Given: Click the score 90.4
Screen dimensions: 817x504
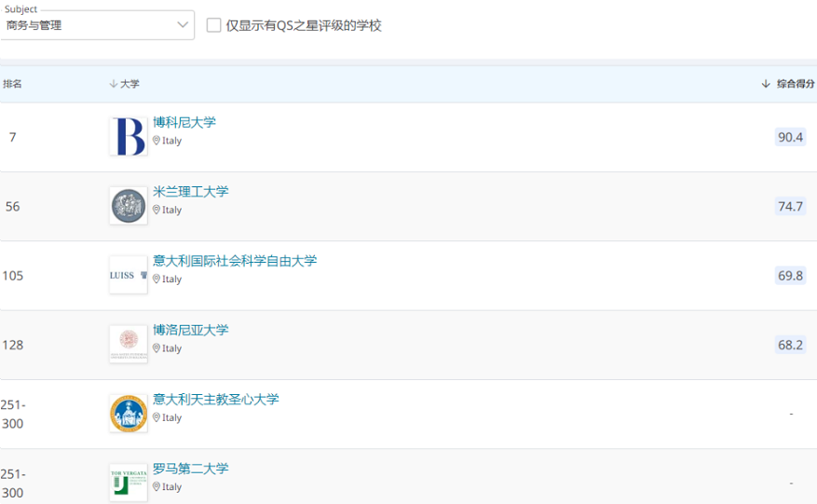Looking at the screenshot, I should pyautogui.click(x=790, y=137).
